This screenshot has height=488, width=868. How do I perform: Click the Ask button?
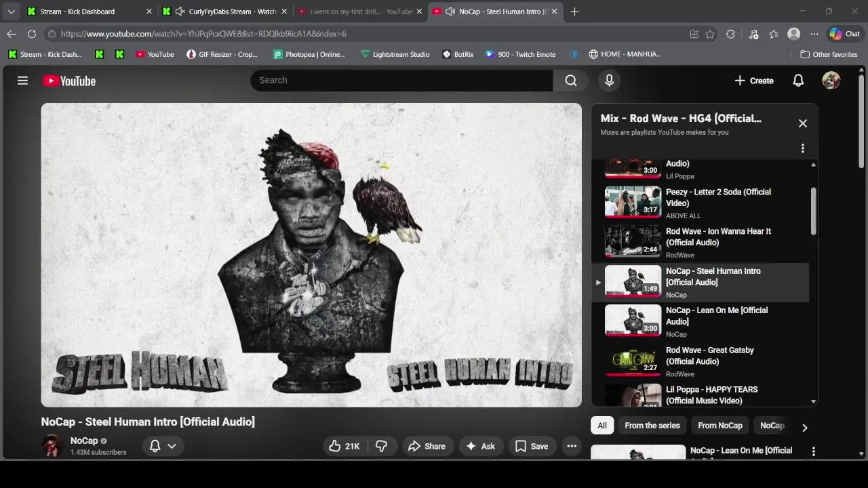[x=481, y=446]
